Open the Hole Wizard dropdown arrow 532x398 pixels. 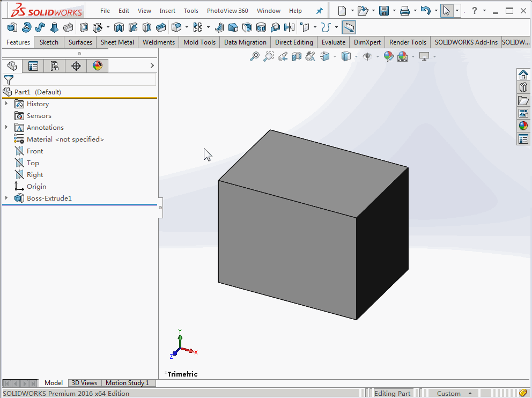point(108,27)
